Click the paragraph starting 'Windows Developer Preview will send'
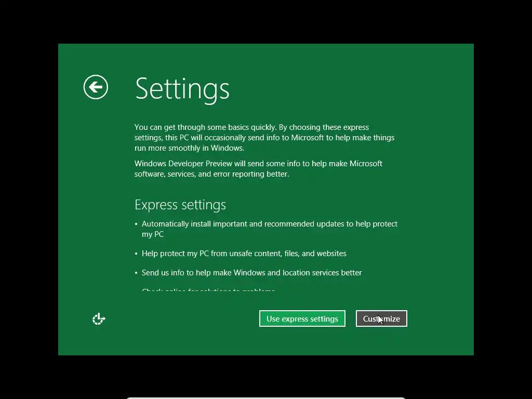The width and height of the screenshot is (532, 399). point(258,169)
